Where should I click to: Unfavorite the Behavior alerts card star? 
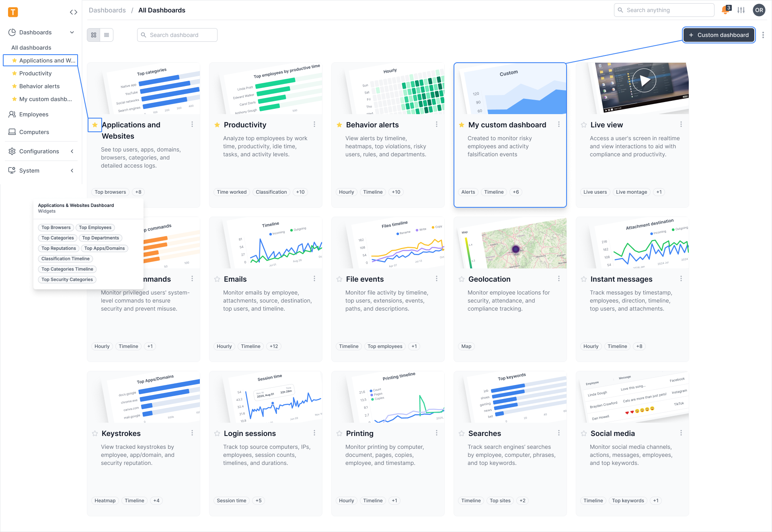tap(339, 125)
